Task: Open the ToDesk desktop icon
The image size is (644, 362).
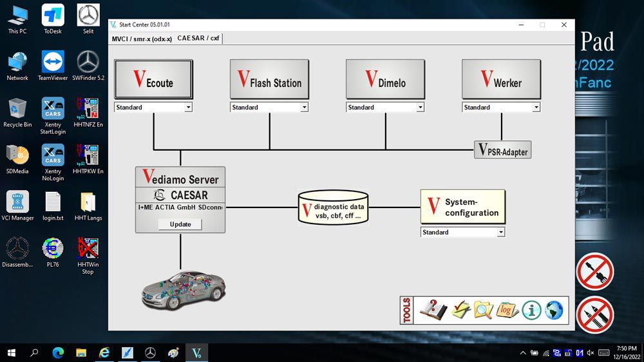Action: tap(53, 19)
